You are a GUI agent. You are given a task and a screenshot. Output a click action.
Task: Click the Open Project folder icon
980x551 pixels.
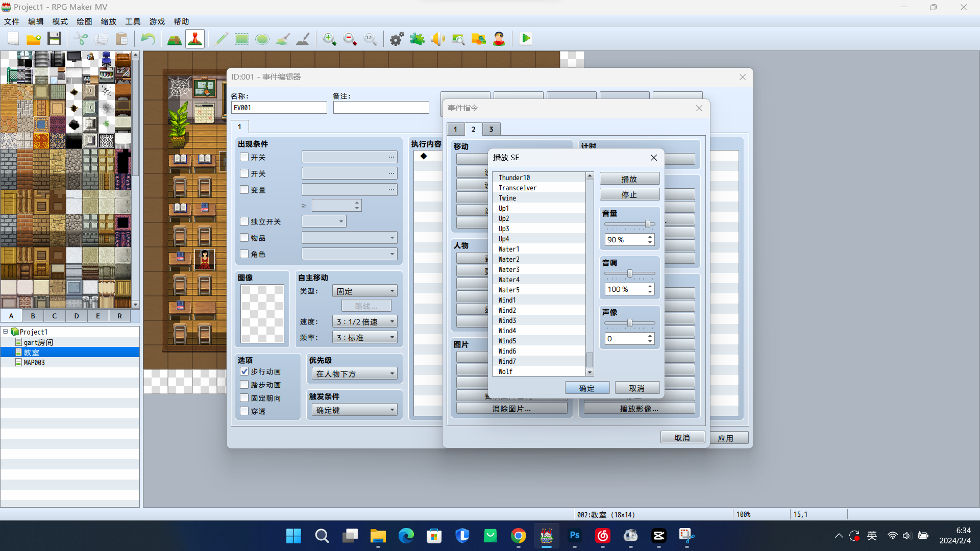[x=34, y=39]
